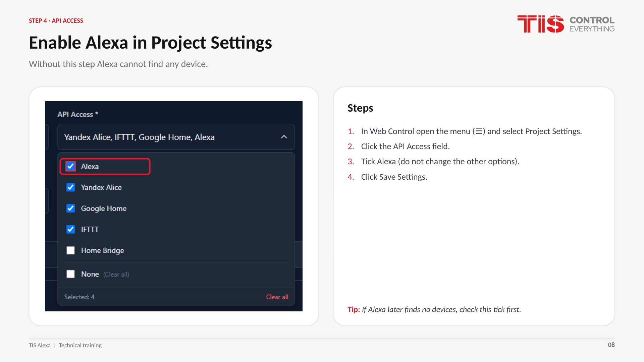
Task: Click the step about opening Project Settings
Action: 471,131
